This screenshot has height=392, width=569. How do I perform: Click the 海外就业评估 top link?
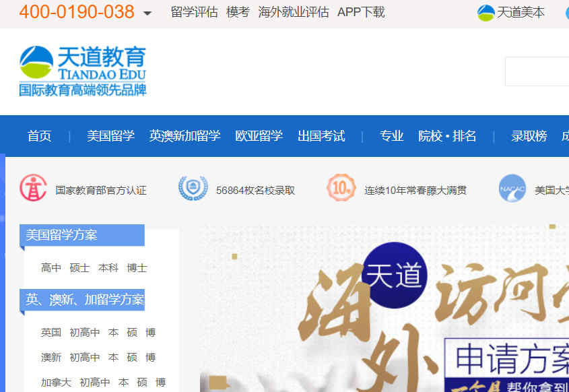(x=294, y=12)
